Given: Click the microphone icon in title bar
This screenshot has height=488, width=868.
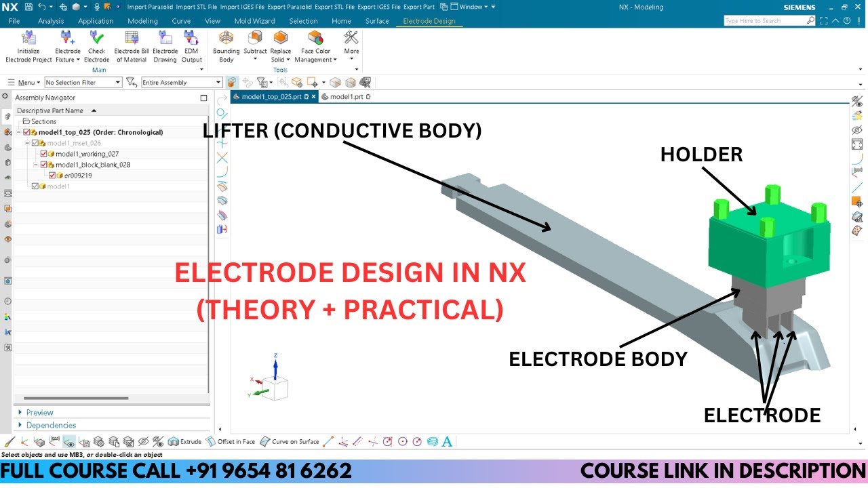Looking at the screenshot, I should point(97,7).
